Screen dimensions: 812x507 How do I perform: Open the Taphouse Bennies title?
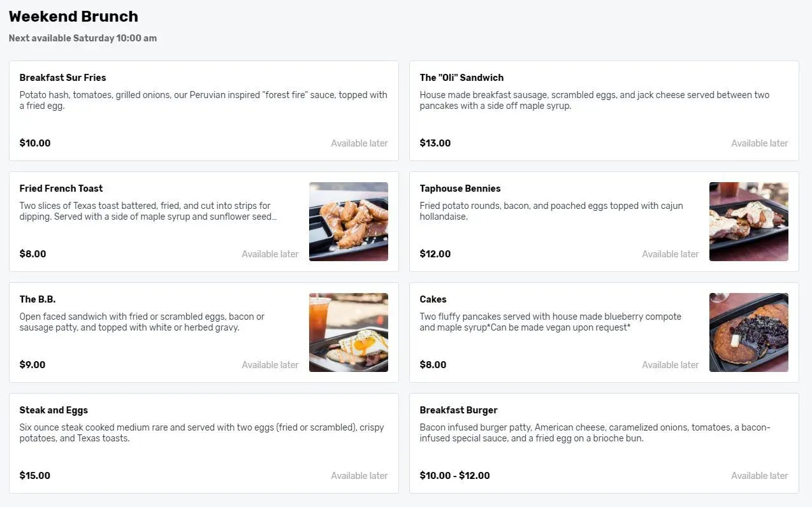(460, 189)
